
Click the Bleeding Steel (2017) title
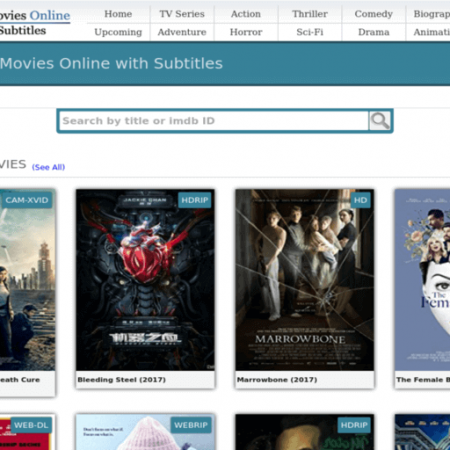click(122, 380)
